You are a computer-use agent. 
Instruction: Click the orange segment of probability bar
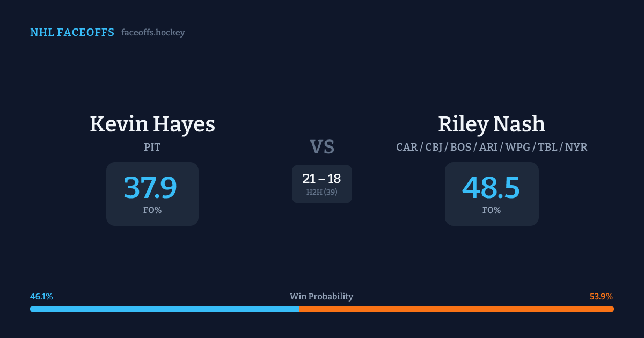coord(456,309)
